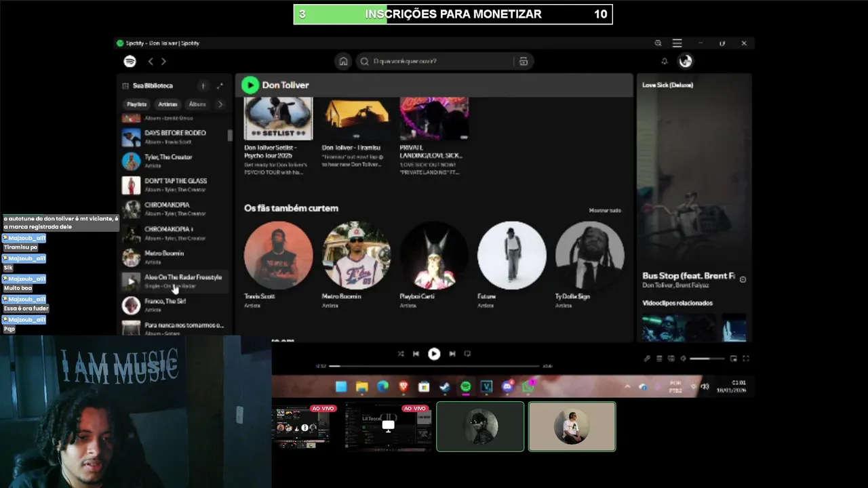Open 'Para nunca nos tornarmos o...' album
This screenshot has width=868, height=488.
pos(174,328)
